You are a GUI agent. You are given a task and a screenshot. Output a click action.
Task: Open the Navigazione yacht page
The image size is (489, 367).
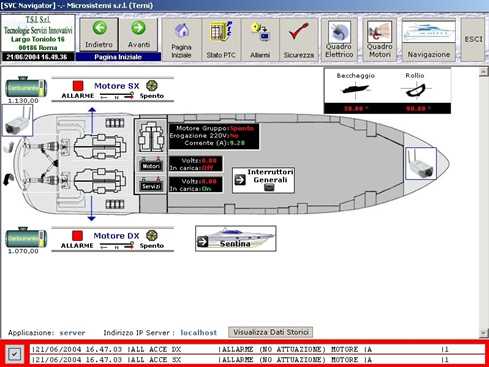(x=429, y=40)
